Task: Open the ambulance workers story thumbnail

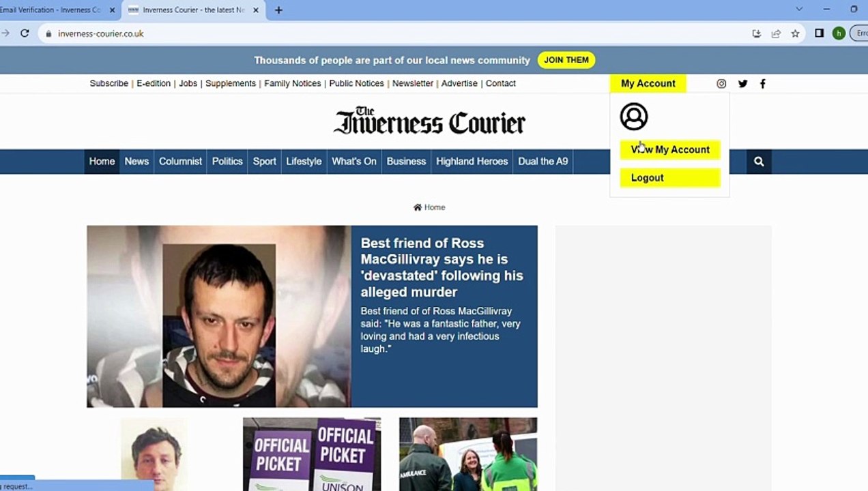Action: click(468, 454)
